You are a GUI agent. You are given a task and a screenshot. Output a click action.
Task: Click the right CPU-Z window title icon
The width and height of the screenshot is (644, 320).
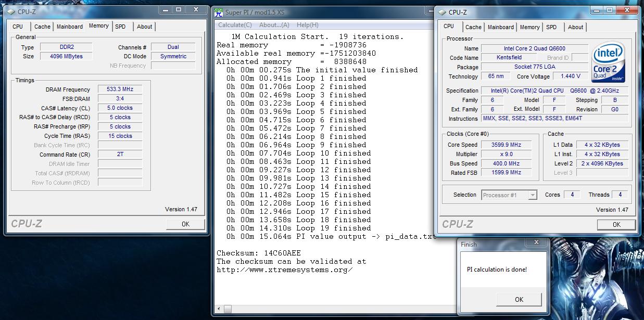click(442, 12)
